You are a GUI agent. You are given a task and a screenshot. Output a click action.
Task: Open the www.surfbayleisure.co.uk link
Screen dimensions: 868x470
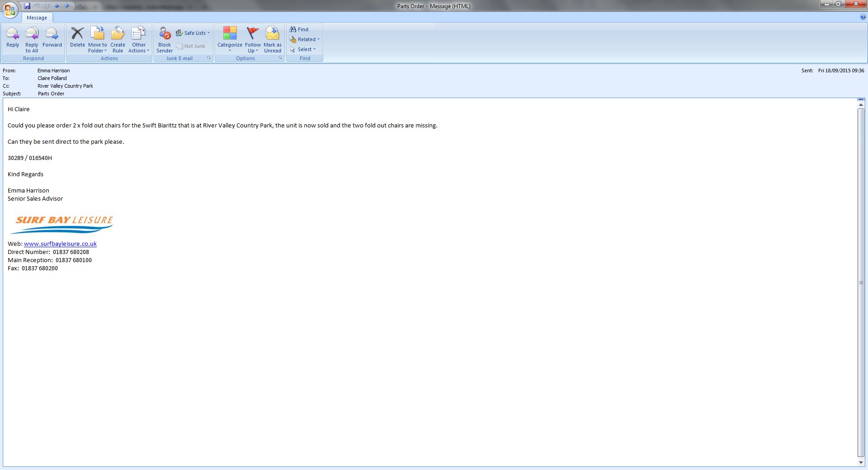tap(60, 244)
